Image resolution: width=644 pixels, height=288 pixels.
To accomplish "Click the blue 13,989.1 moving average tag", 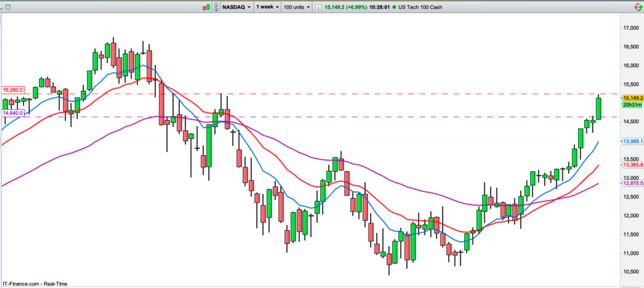I will click(x=631, y=142).
